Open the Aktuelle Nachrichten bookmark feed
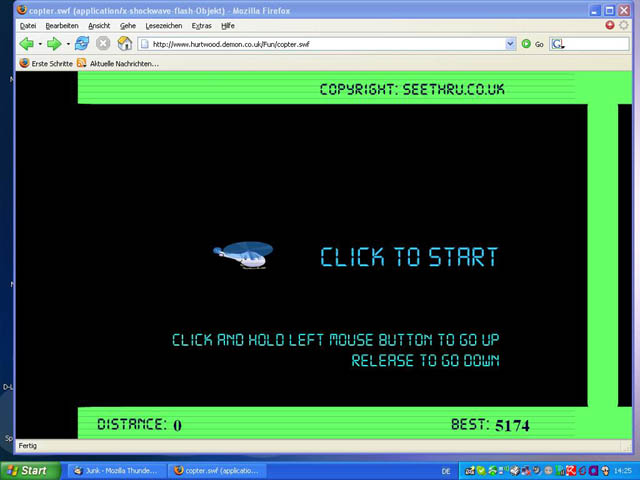 point(118,63)
